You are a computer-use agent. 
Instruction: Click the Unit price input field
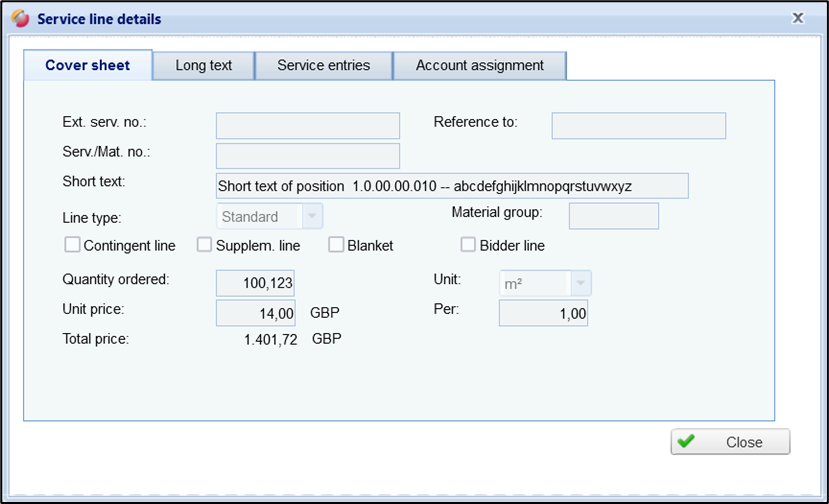point(256,313)
